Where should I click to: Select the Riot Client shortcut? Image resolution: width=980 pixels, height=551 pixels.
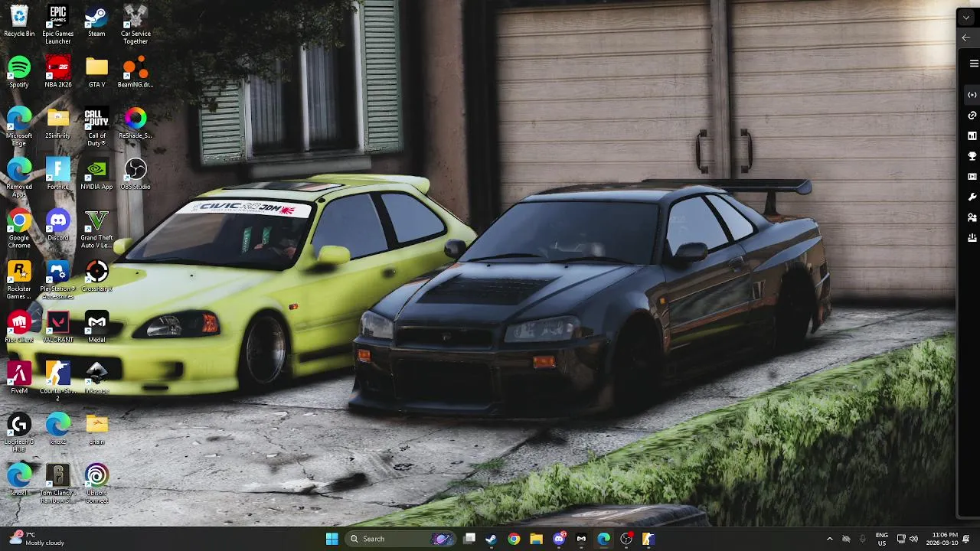tap(19, 327)
